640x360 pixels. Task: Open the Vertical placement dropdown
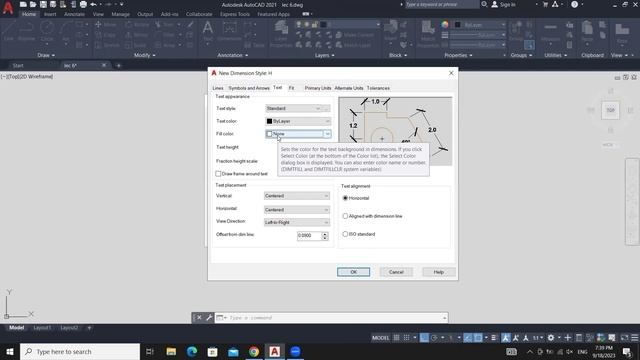pos(297,196)
